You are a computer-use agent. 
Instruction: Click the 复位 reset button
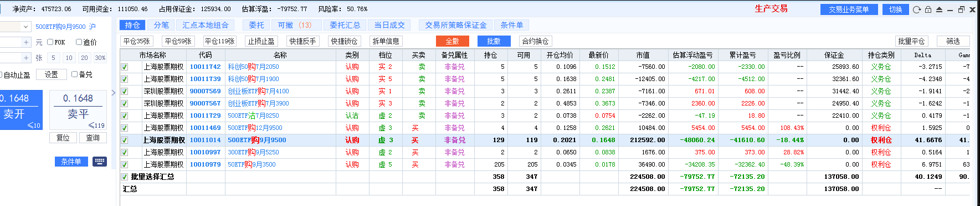pos(63,138)
